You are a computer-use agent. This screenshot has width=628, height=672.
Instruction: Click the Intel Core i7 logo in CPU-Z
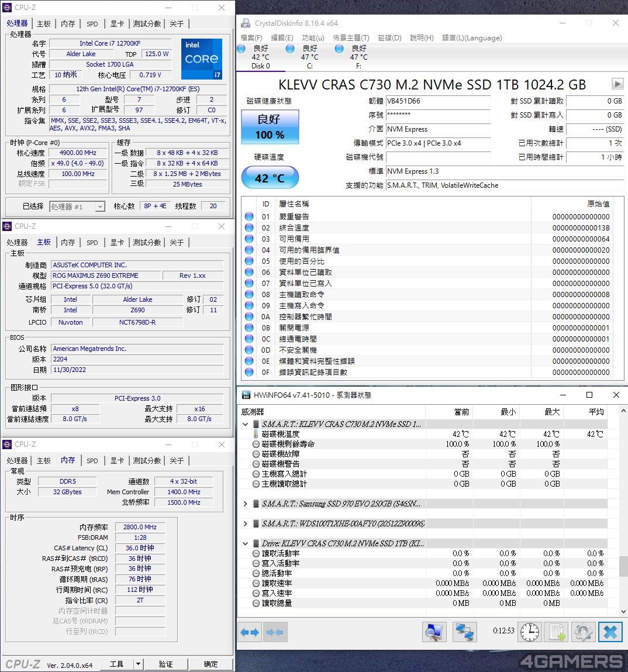[202, 58]
